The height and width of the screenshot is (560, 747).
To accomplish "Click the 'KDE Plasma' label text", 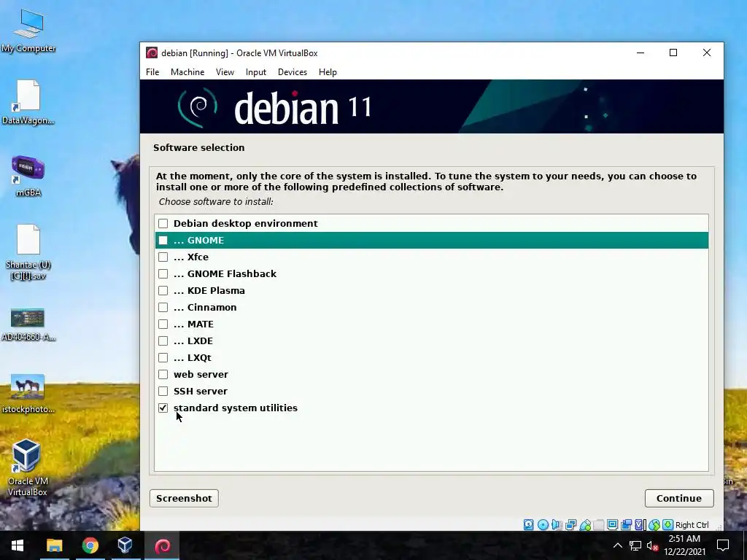I will [x=216, y=290].
